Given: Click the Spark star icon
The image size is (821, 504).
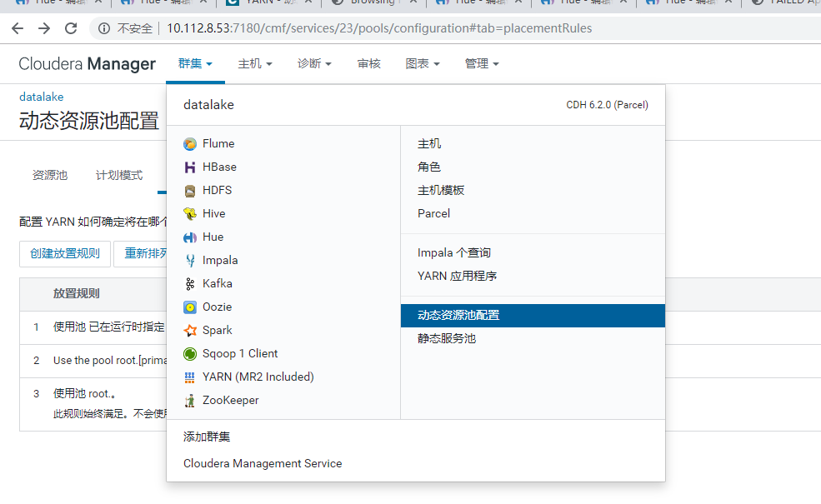Looking at the screenshot, I should (189, 330).
